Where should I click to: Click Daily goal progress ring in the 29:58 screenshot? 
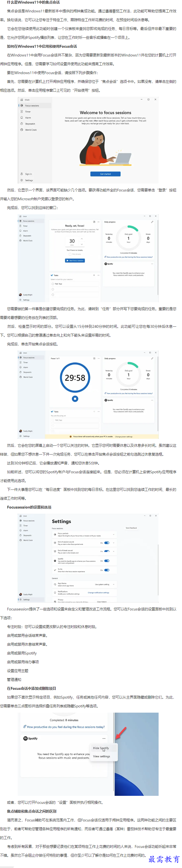tap(128, 374)
